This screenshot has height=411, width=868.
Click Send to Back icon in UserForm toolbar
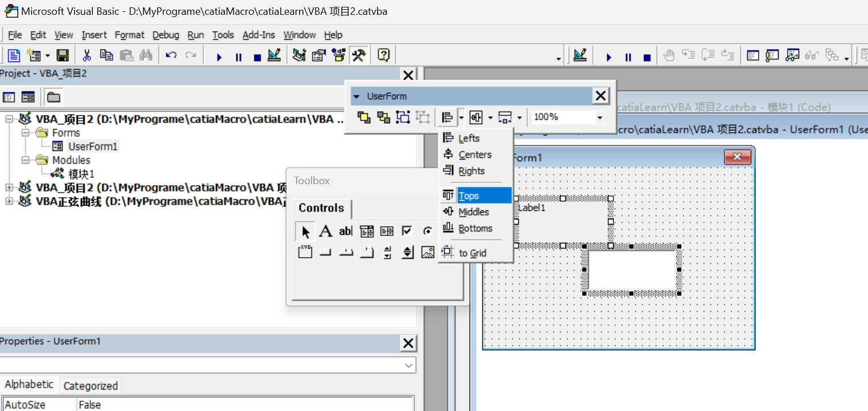click(x=383, y=117)
